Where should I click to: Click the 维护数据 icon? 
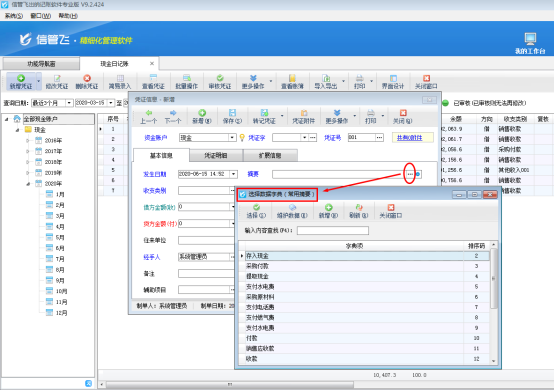point(292,211)
